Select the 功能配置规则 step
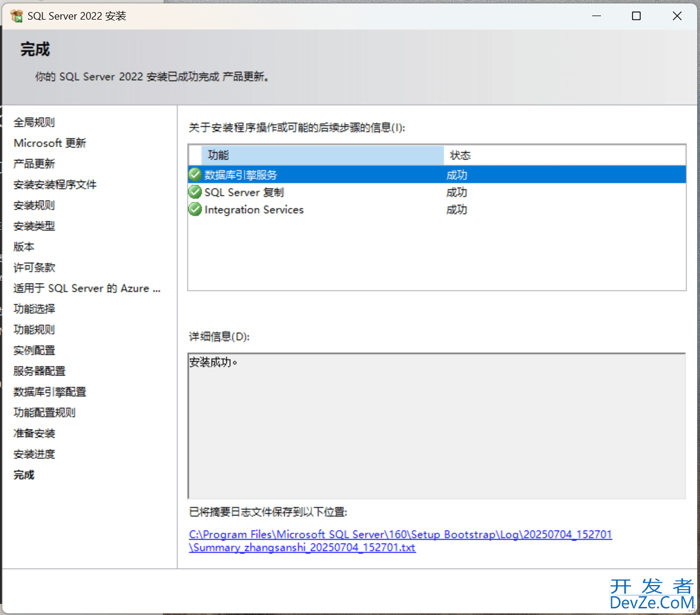 [45, 412]
